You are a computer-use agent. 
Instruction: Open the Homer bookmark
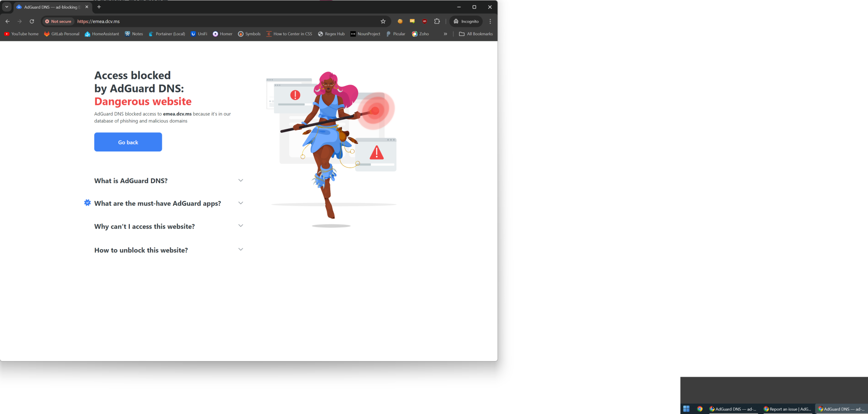(x=222, y=34)
